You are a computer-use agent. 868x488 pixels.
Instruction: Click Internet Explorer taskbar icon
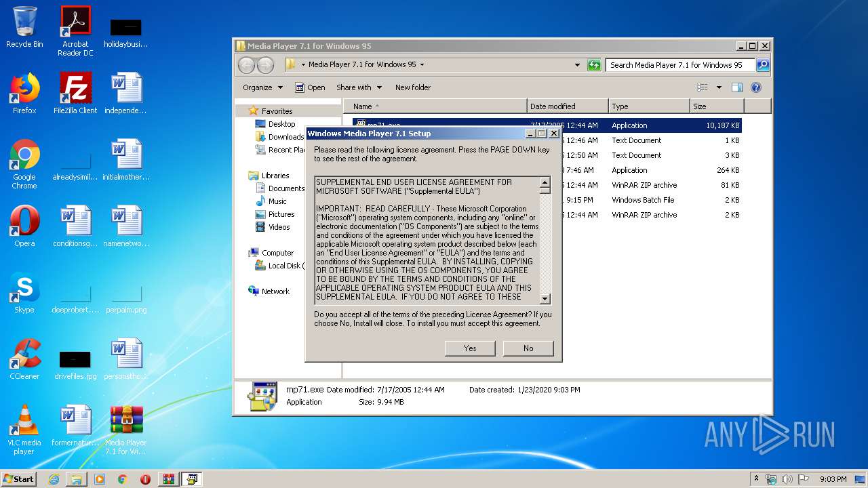[54, 479]
